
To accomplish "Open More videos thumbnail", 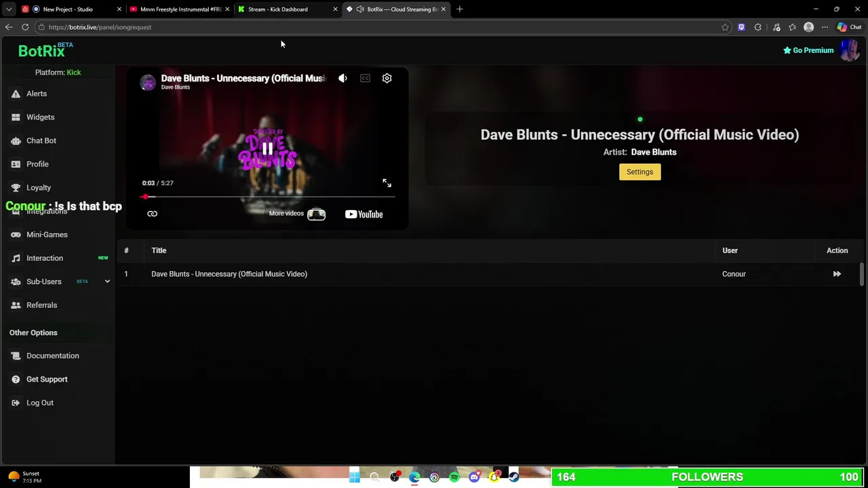I will [316, 214].
